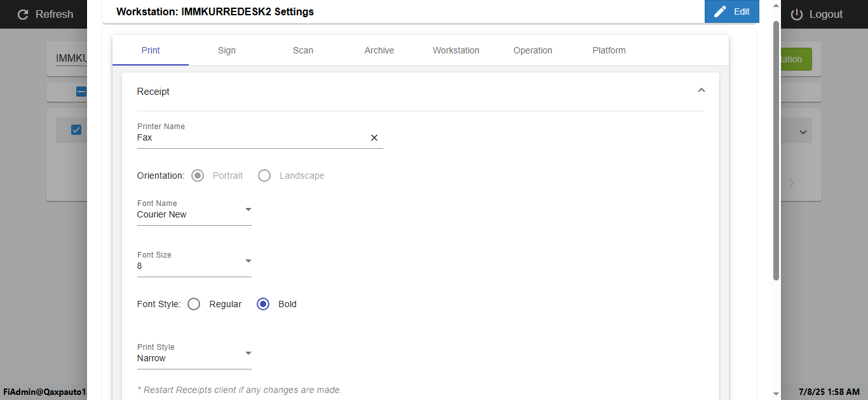868x400 pixels.
Task: Click the Printer Name input field
Action: click(x=251, y=137)
